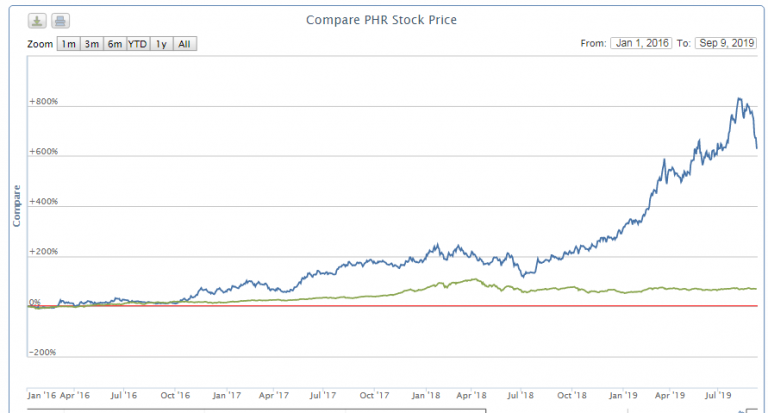Select the YTD zoom button
The width and height of the screenshot is (768, 413).
138,44
